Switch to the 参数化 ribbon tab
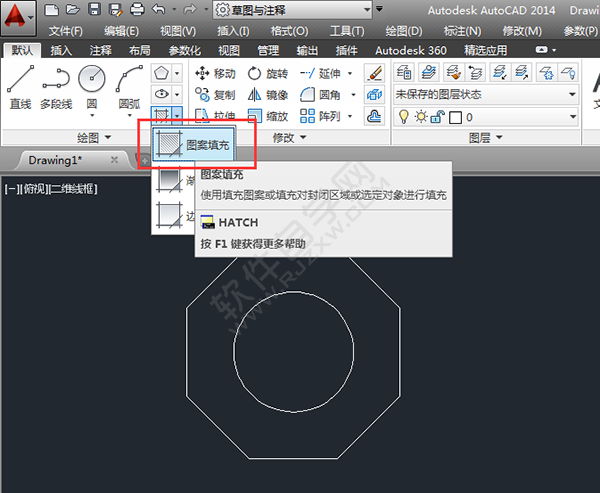The width and height of the screenshot is (600, 493). click(184, 50)
